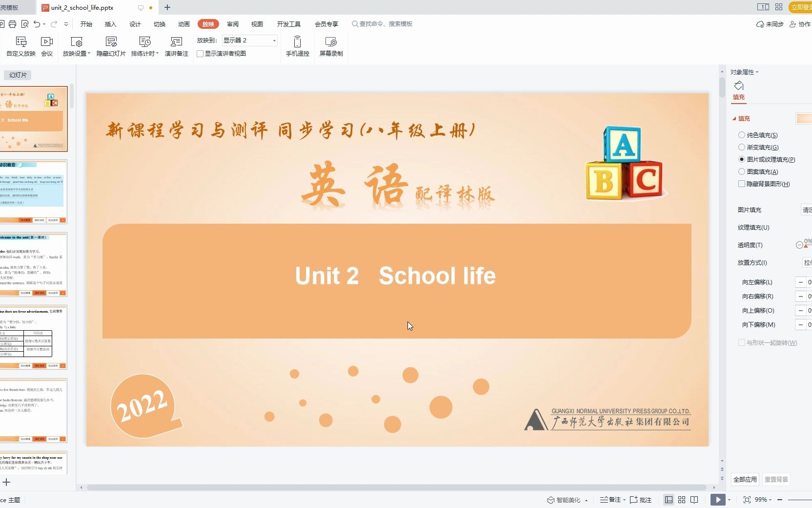Select the second slide thumbnail (知识概要)
This screenshot has height=508, width=812.
coord(33,191)
